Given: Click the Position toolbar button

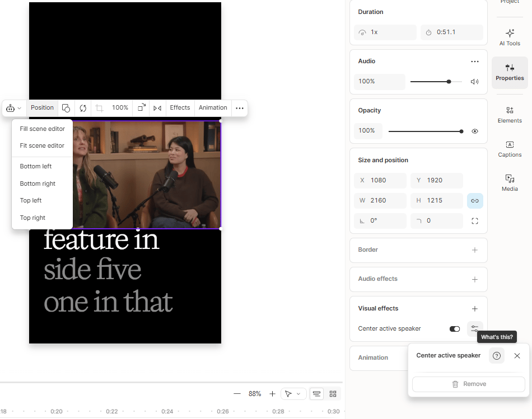Looking at the screenshot, I should pyautogui.click(x=42, y=108).
